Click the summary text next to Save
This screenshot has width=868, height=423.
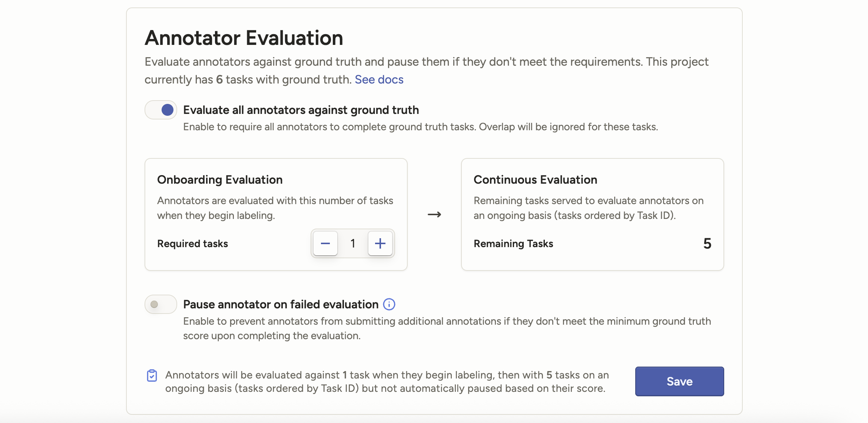tap(387, 381)
